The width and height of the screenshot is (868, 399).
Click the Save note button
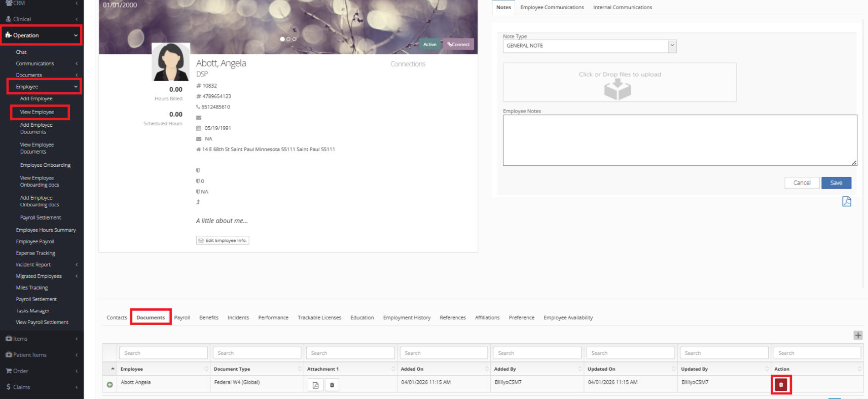tap(836, 183)
